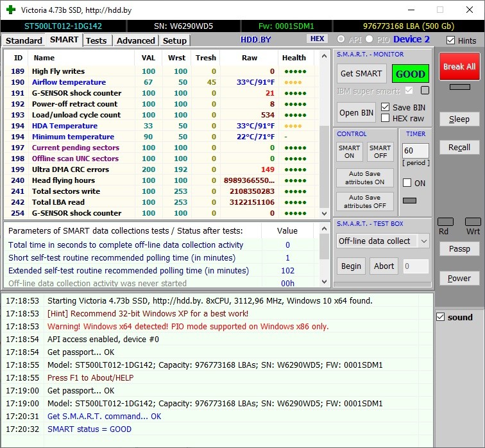The image size is (485, 448).
Task: Click the Sleep button
Action: [x=459, y=119]
